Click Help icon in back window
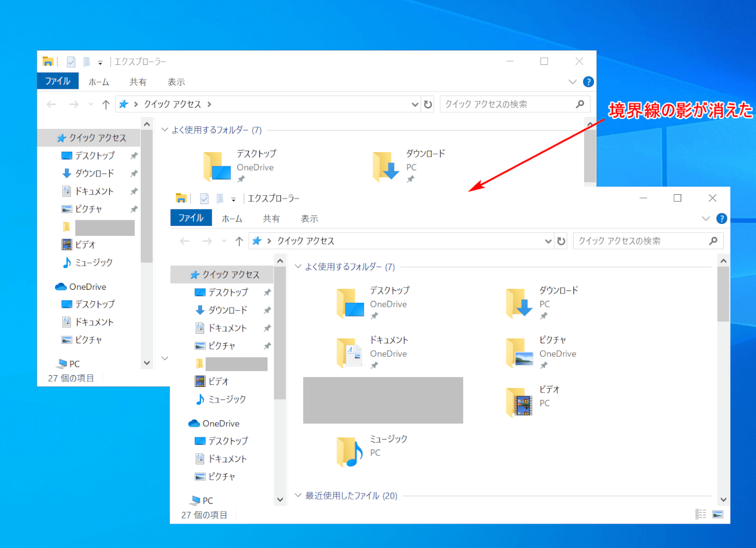Viewport: 756px width, 548px height. click(x=588, y=82)
